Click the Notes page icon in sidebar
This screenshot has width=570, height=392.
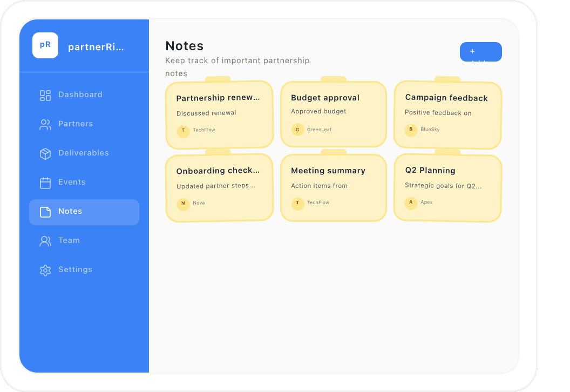[x=45, y=212]
